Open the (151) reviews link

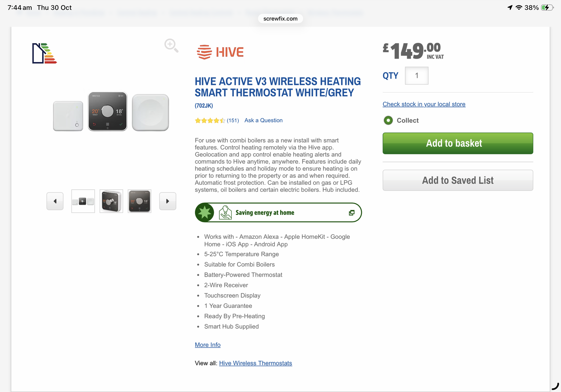click(x=233, y=121)
